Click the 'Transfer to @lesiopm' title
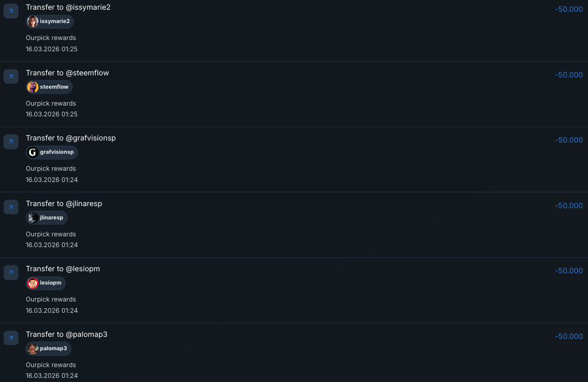The image size is (588, 382). tap(63, 269)
